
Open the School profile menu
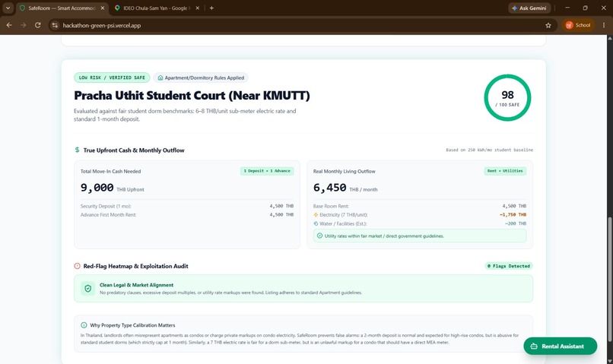point(578,25)
